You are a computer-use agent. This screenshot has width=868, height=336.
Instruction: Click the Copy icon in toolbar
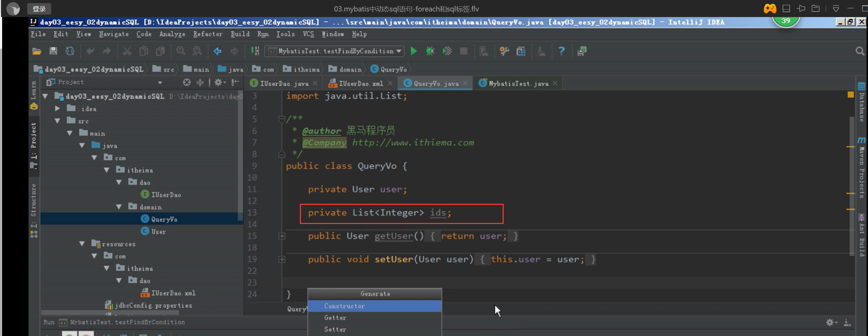coord(144,51)
